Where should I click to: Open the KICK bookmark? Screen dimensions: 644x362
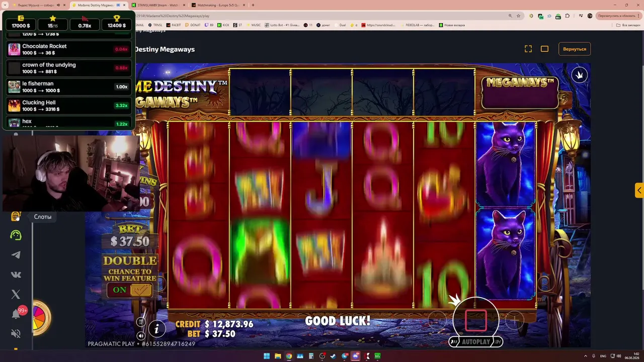point(223,25)
